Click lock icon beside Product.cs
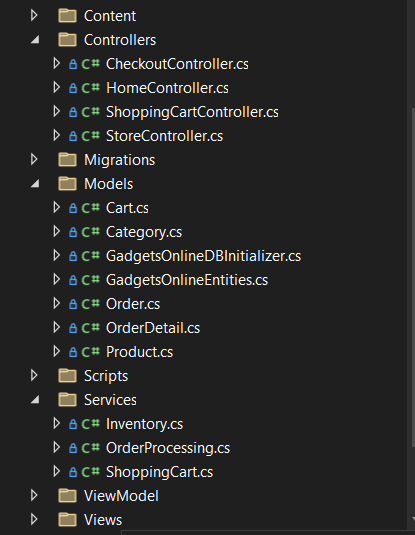Viewport: 415px width, 535px height. pos(73,352)
